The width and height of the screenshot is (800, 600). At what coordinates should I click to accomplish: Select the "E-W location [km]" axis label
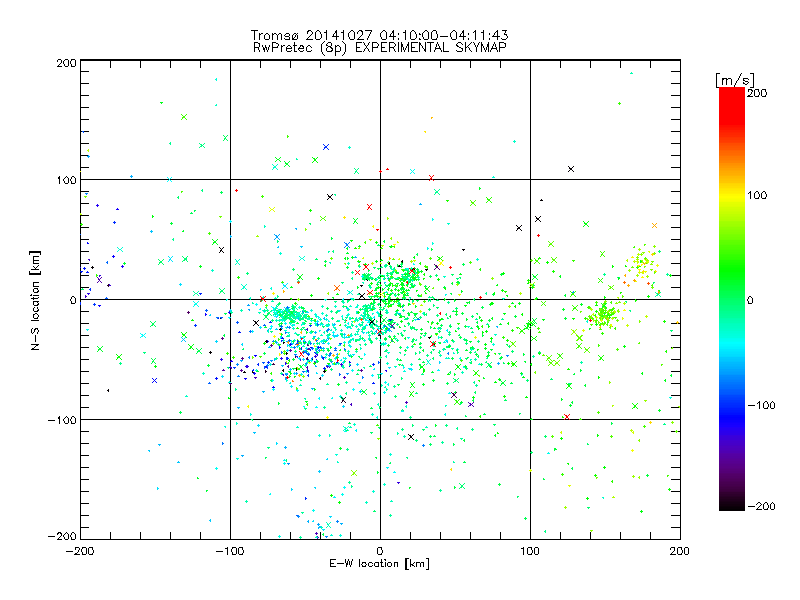[379, 563]
